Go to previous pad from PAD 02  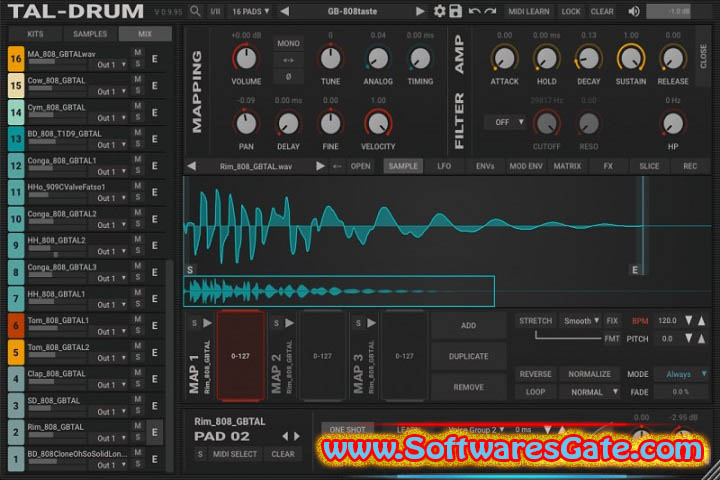pos(285,436)
